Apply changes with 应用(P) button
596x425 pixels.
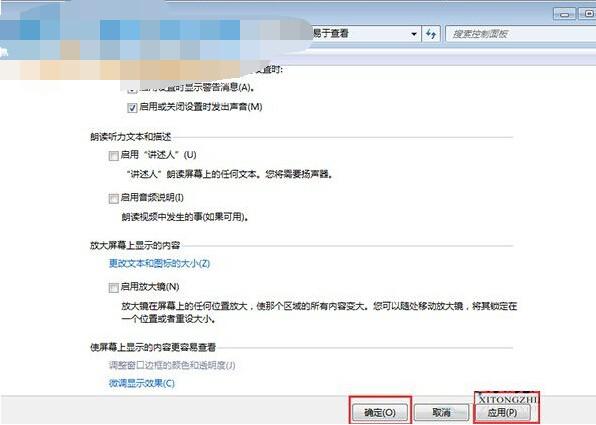(502, 412)
